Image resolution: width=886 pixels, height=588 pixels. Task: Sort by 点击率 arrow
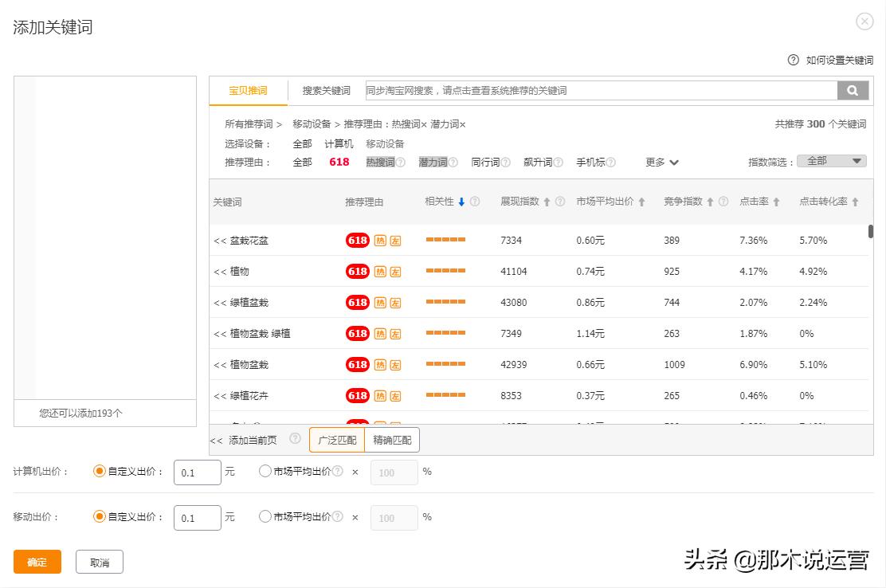pos(776,202)
